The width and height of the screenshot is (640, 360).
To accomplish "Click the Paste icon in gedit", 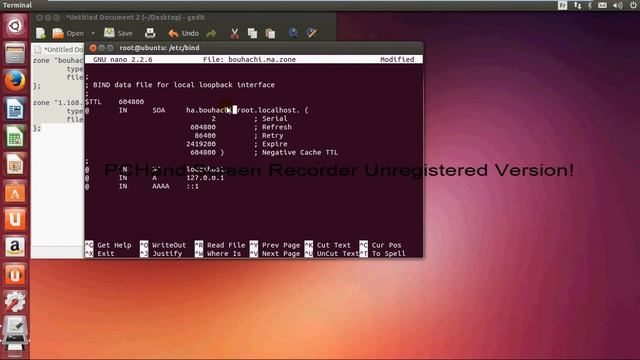I will click(270, 33).
